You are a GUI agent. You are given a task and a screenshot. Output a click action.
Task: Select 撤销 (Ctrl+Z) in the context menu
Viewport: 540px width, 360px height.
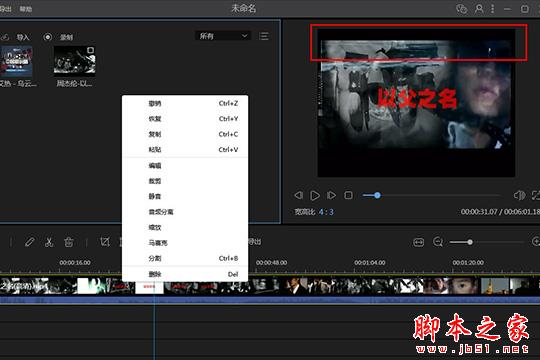click(x=185, y=103)
